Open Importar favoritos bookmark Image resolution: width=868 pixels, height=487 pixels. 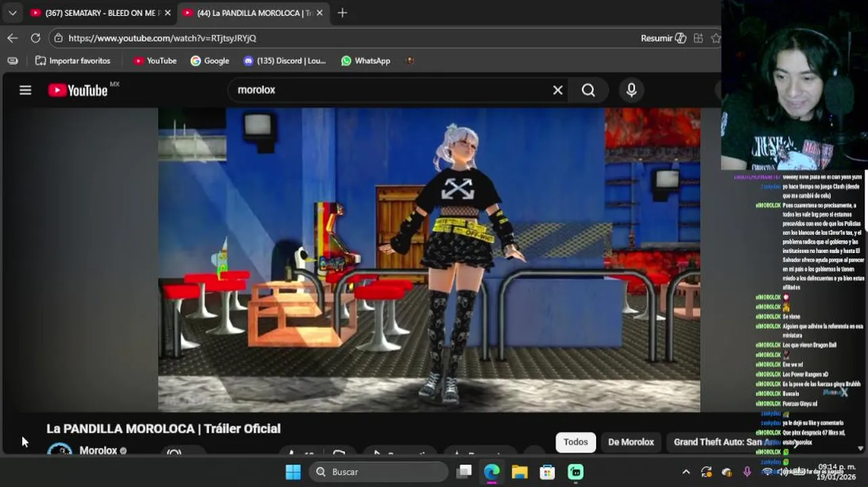(72, 61)
